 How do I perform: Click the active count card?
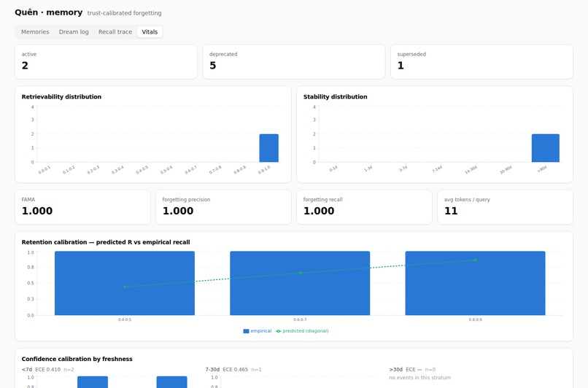[x=106, y=62]
